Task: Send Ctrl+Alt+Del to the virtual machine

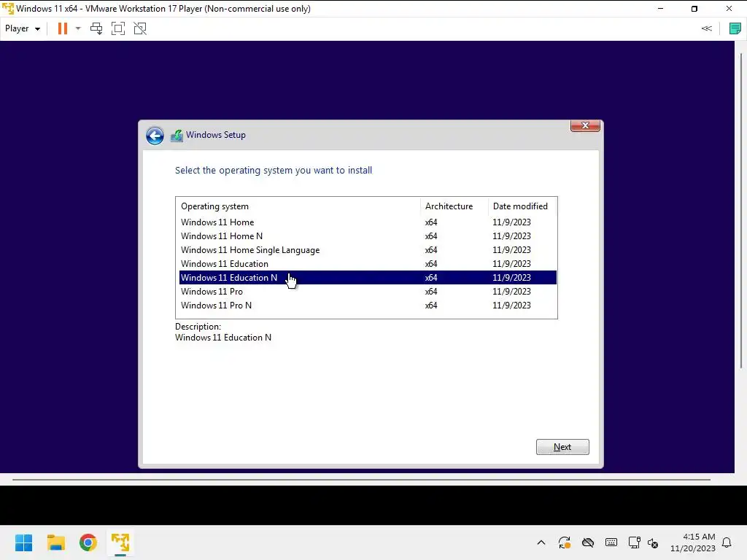Action: [96, 28]
